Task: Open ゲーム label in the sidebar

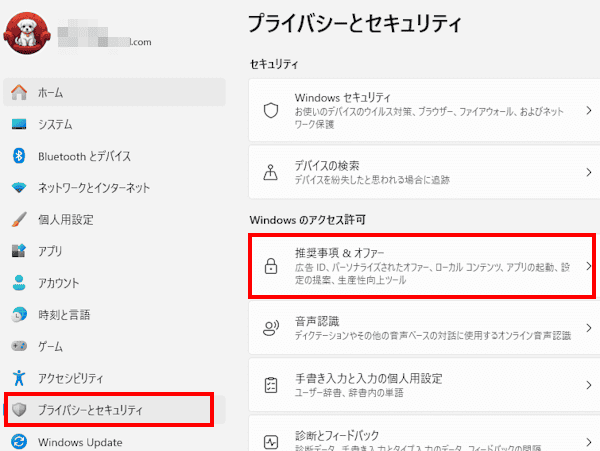Action: (50, 346)
